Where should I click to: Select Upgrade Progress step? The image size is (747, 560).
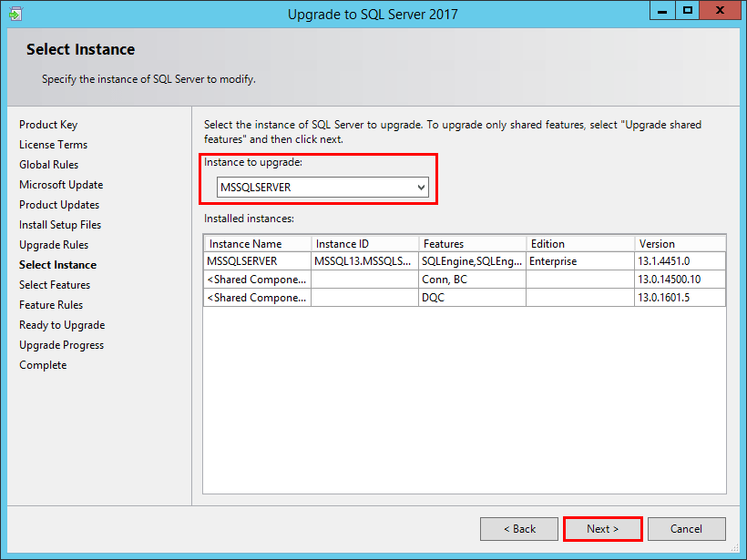point(61,345)
